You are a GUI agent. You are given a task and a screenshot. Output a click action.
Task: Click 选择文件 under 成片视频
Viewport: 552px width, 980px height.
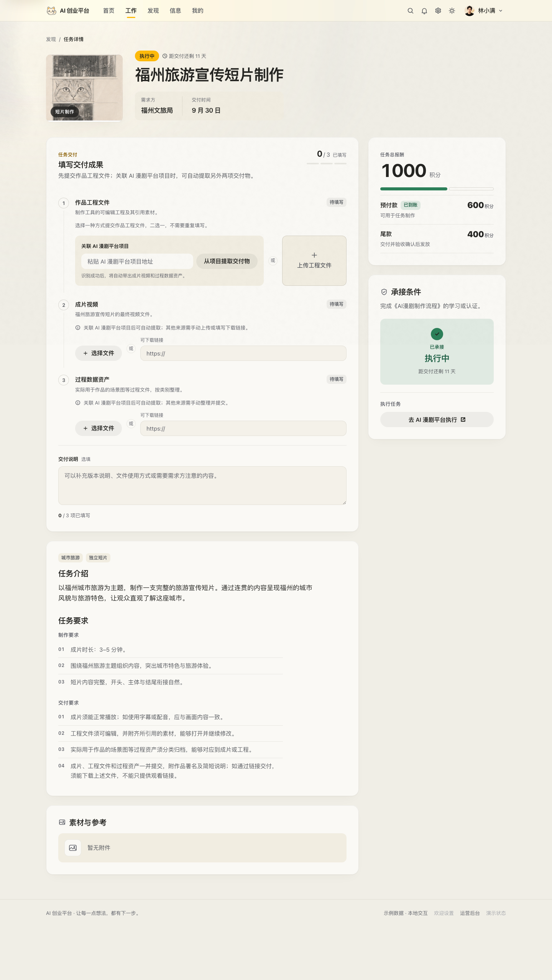click(99, 353)
